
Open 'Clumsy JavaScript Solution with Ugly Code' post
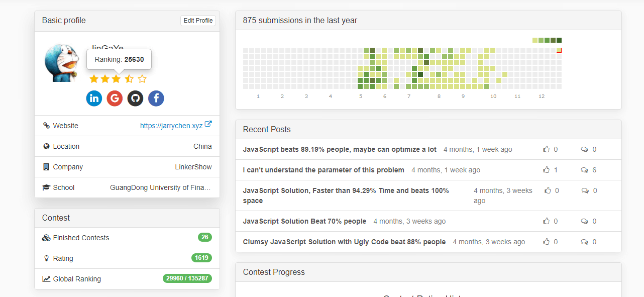(344, 242)
